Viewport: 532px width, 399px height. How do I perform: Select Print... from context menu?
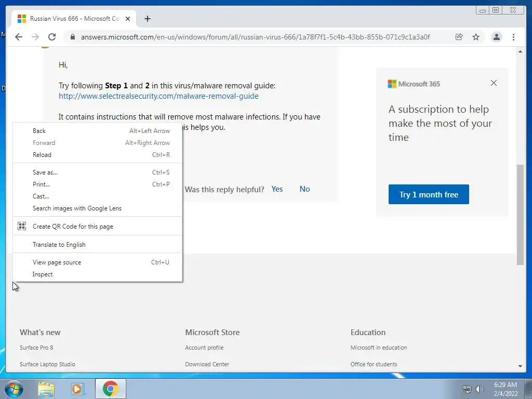98,184
